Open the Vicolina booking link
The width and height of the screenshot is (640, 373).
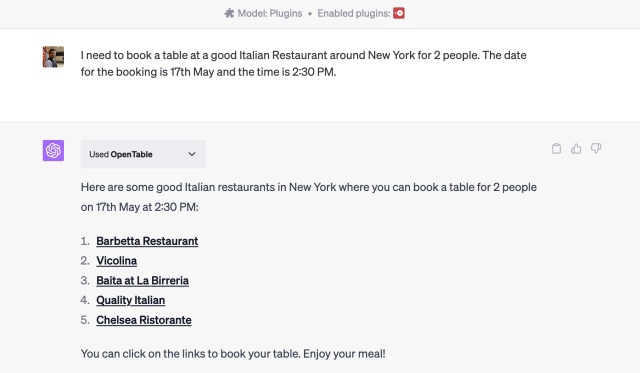pyautogui.click(x=116, y=261)
